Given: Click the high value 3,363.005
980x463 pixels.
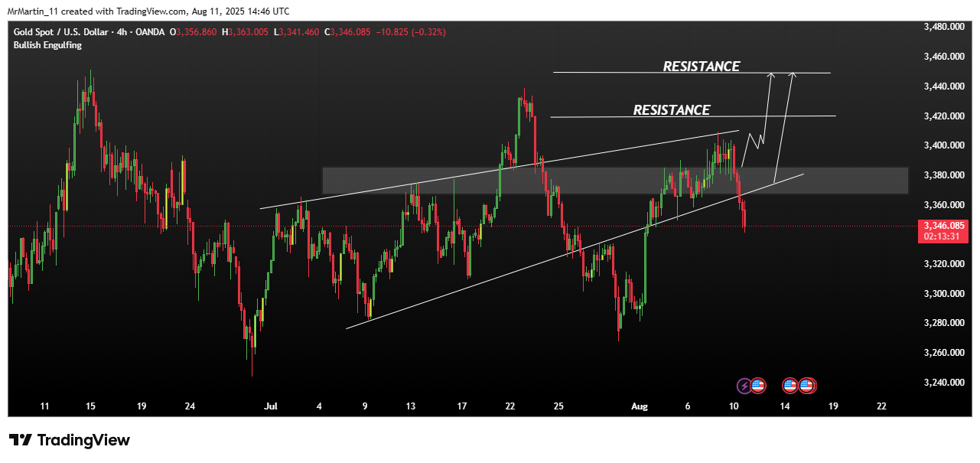Looking at the screenshot, I should click(249, 32).
